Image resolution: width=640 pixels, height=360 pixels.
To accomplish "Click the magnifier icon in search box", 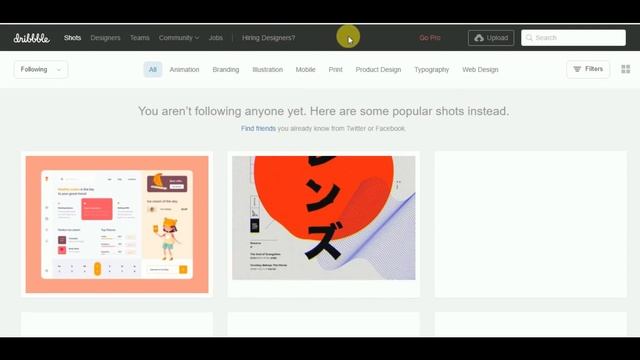I will click(x=529, y=38).
